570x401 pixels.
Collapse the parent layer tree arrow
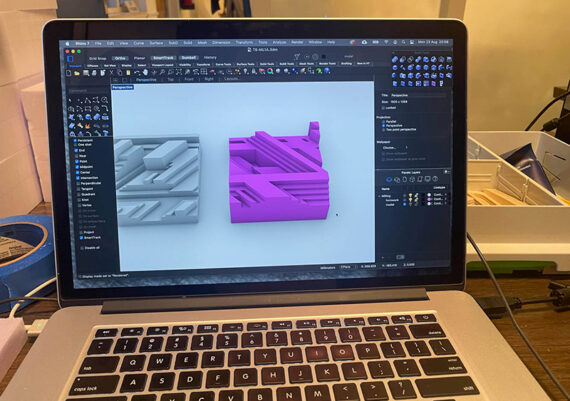379,196
